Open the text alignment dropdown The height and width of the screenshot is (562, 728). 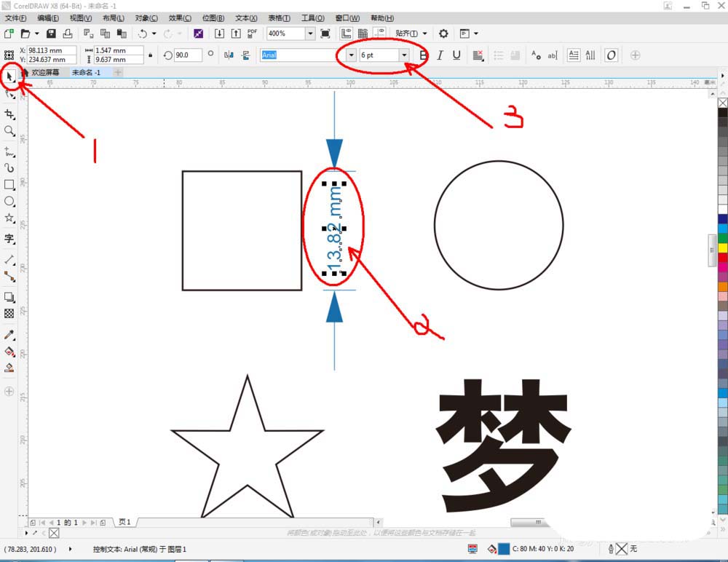(x=478, y=55)
